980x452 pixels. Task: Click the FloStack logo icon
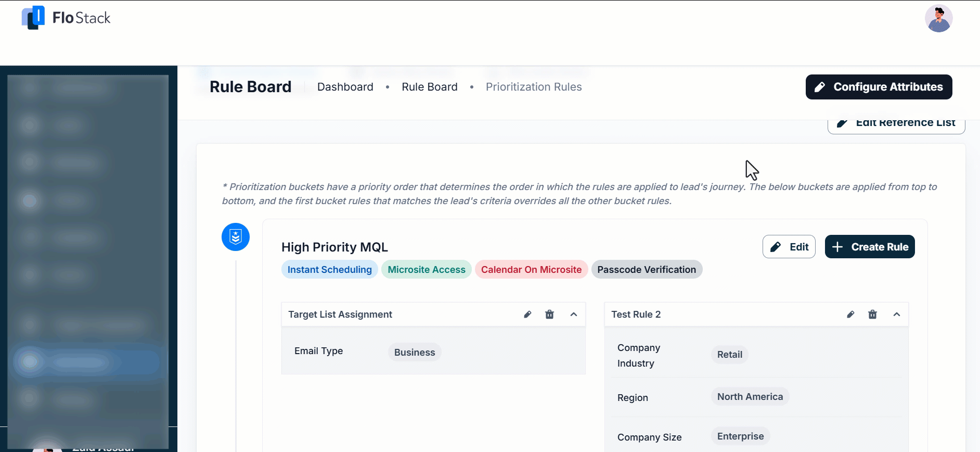tap(33, 18)
